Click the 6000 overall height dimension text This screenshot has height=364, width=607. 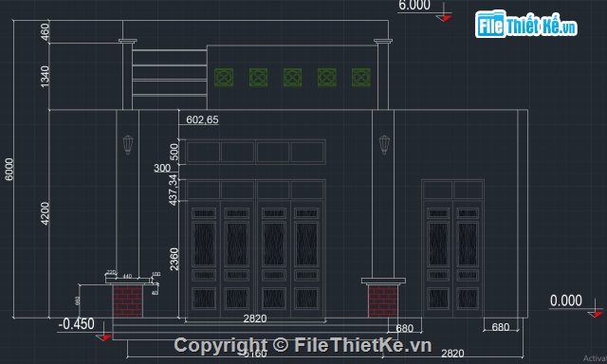coord(9,169)
